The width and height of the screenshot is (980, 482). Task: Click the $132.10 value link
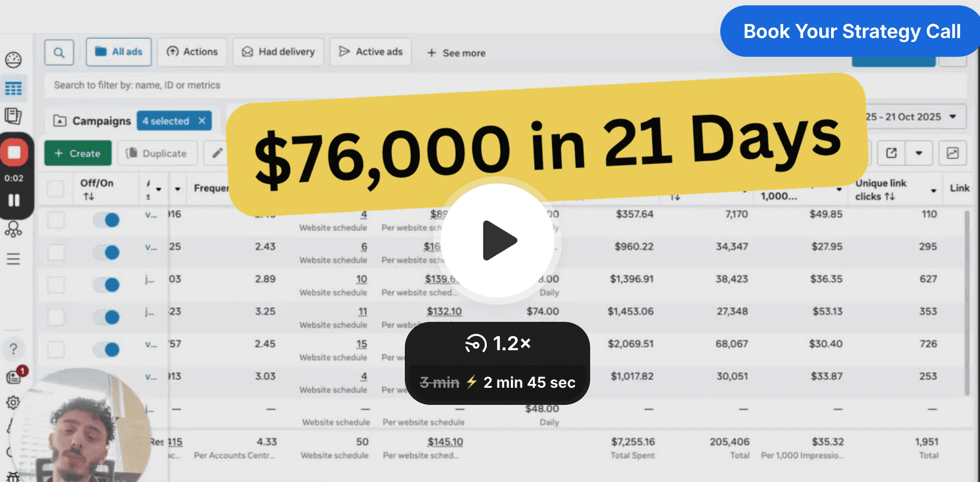(444, 311)
